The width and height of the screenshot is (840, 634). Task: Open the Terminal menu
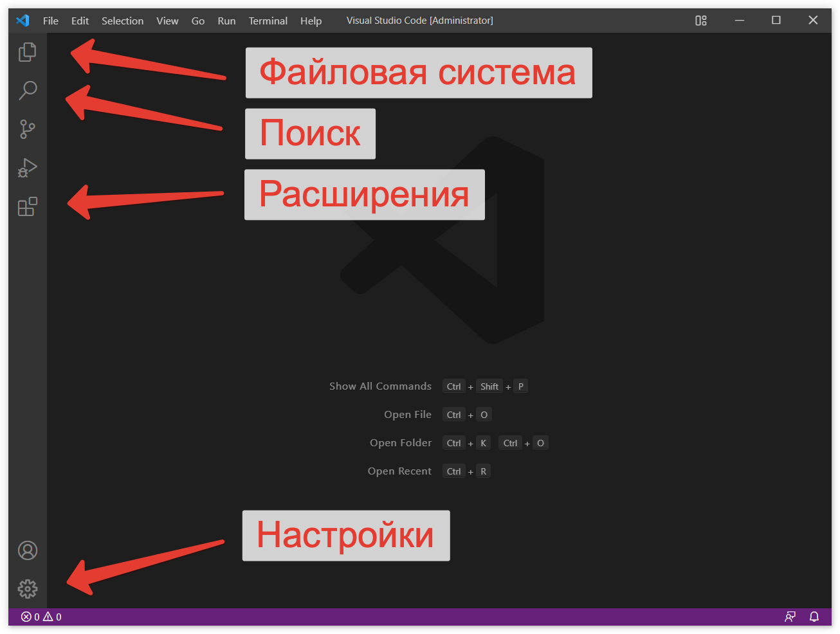tap(268, 20)
